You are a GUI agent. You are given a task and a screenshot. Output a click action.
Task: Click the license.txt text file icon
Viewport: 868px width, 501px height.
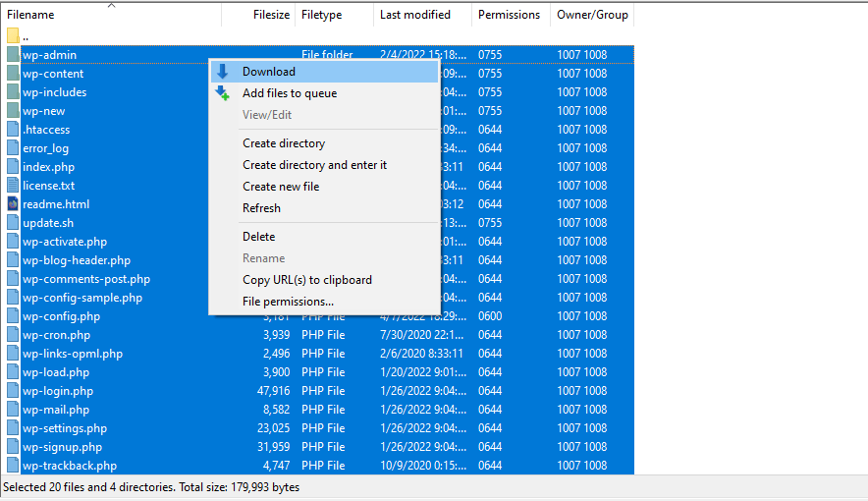(14, 186)
